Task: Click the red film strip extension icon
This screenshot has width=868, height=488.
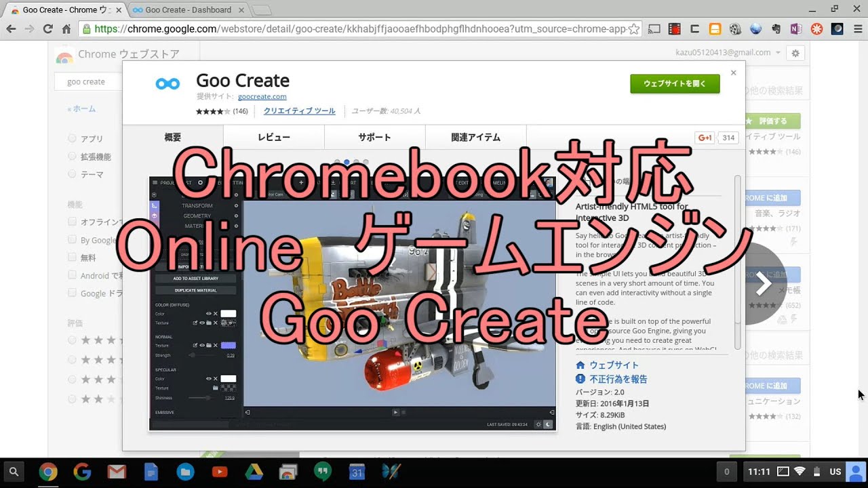Action: (x=674, y=29)
